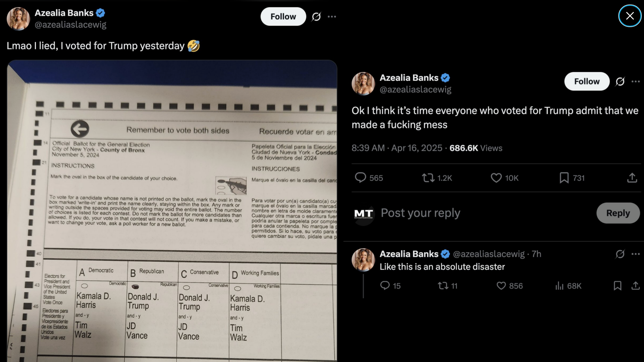
Task: Open replies via the comment icon showing 565
Action: click(x=361, y=178)
